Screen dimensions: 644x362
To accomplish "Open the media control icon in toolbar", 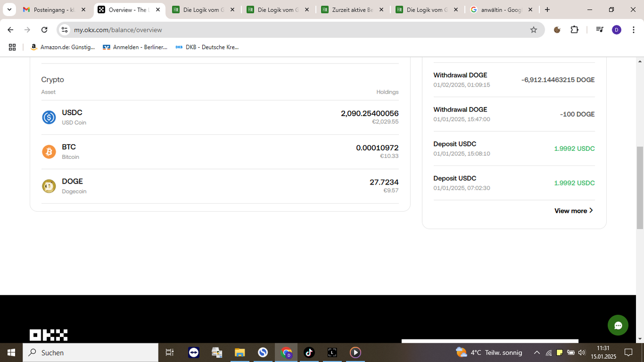I will [599, 30].
